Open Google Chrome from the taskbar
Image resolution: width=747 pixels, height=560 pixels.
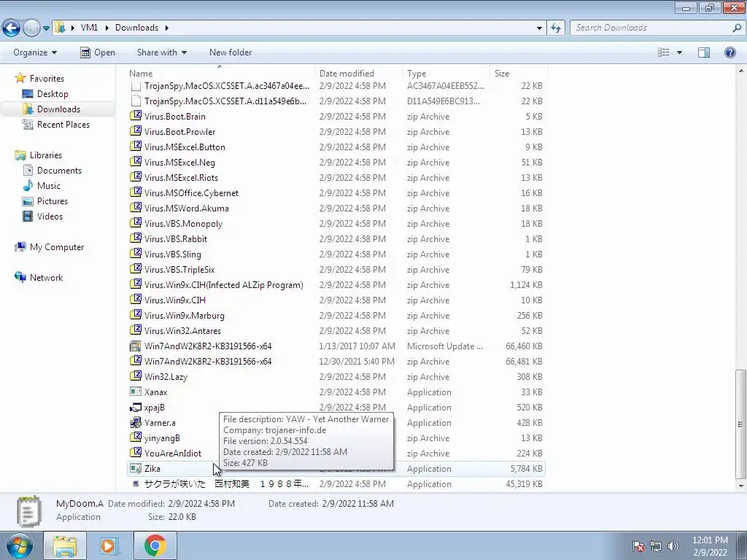[x=155, y=545]
